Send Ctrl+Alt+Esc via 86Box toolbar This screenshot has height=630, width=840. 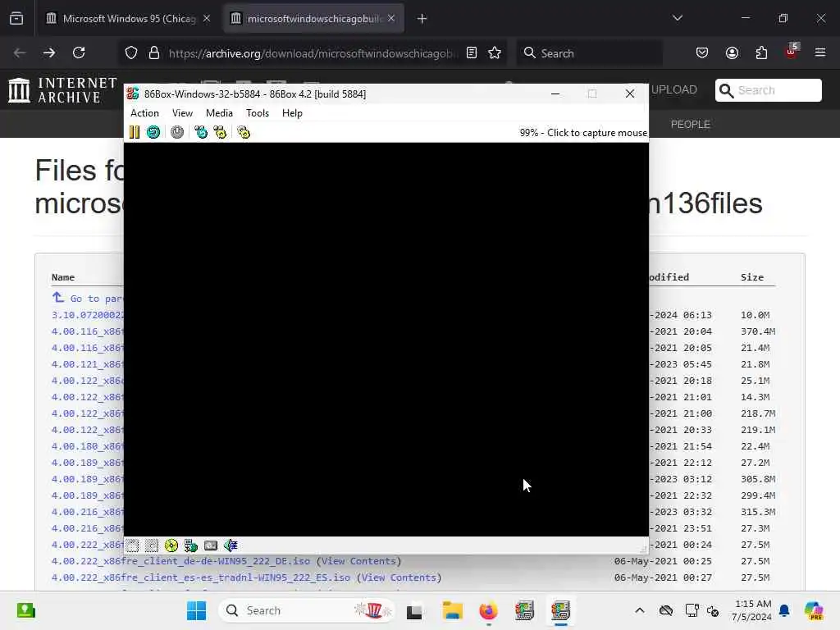point(220,132)
